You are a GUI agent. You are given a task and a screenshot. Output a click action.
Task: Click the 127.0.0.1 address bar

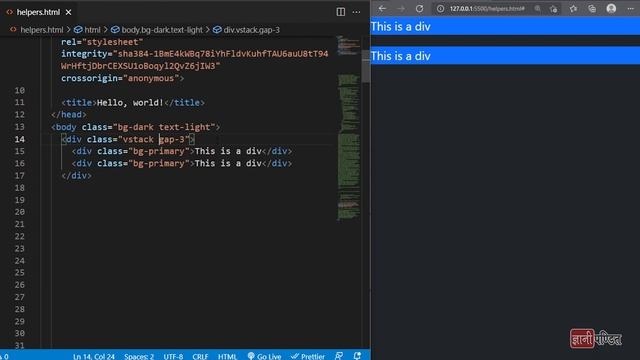pos(487,9)
